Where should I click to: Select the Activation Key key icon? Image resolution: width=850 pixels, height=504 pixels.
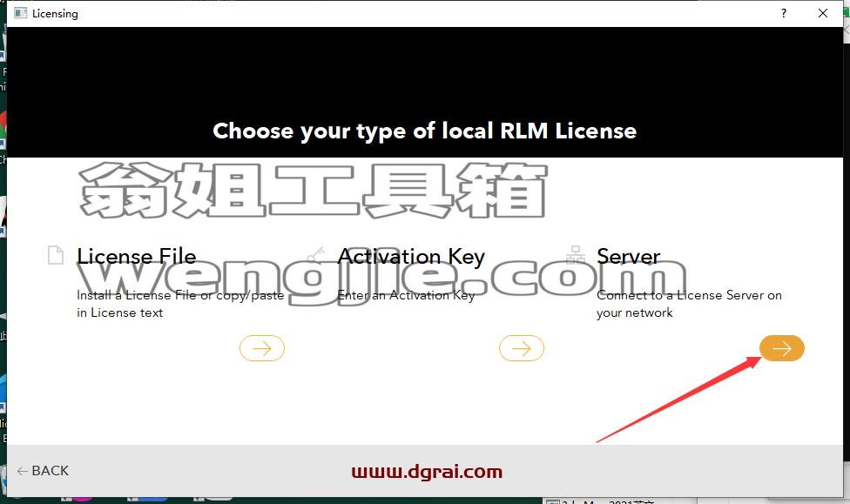(315, 255)
